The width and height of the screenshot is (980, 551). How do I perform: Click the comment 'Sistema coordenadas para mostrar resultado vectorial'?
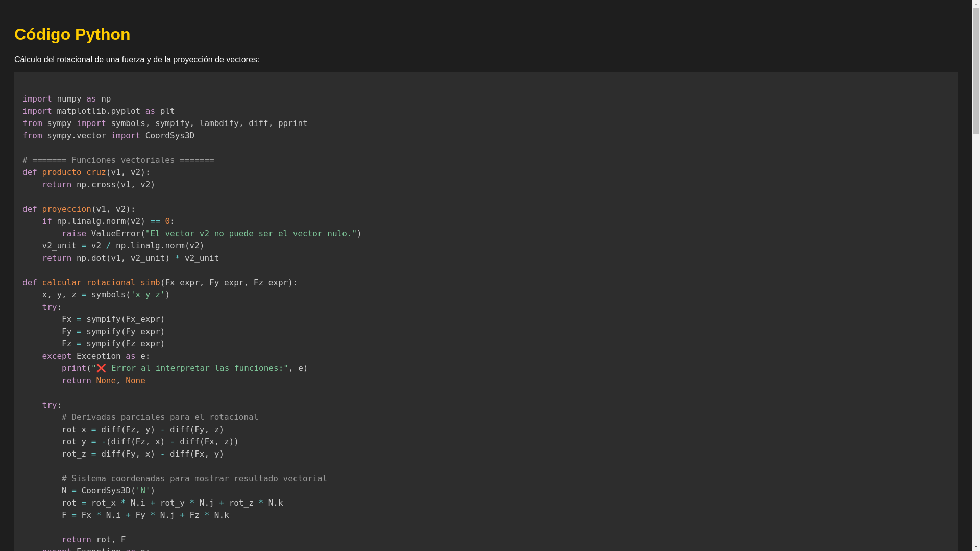pos(194,478)
